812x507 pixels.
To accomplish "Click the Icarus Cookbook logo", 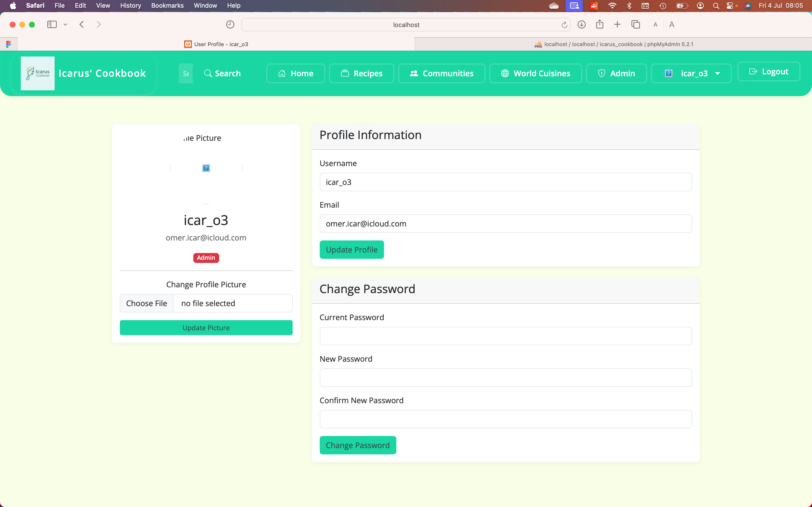I will [38, 73].
